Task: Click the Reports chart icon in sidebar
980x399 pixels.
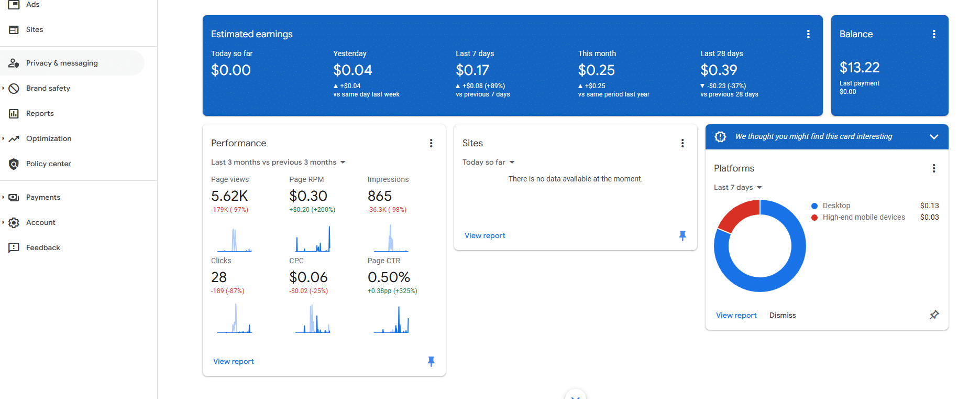Action: [14, 113]
